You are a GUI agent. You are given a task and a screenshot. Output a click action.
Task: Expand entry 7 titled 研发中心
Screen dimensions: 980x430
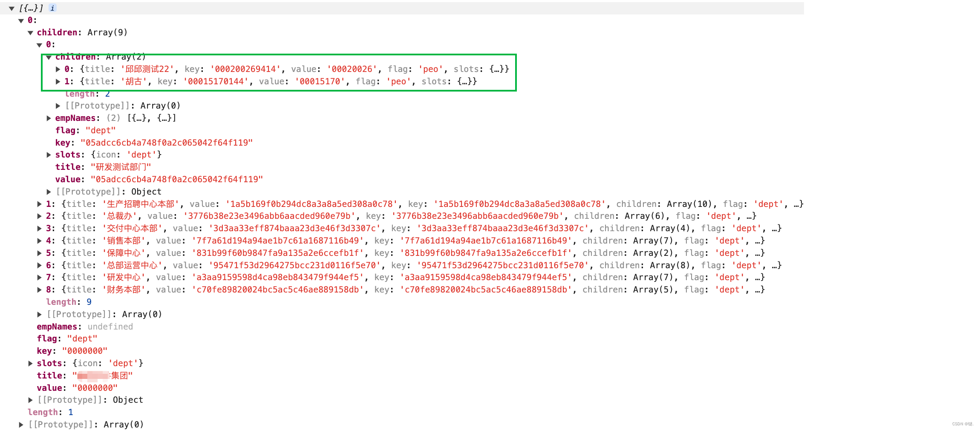[39, 278]
